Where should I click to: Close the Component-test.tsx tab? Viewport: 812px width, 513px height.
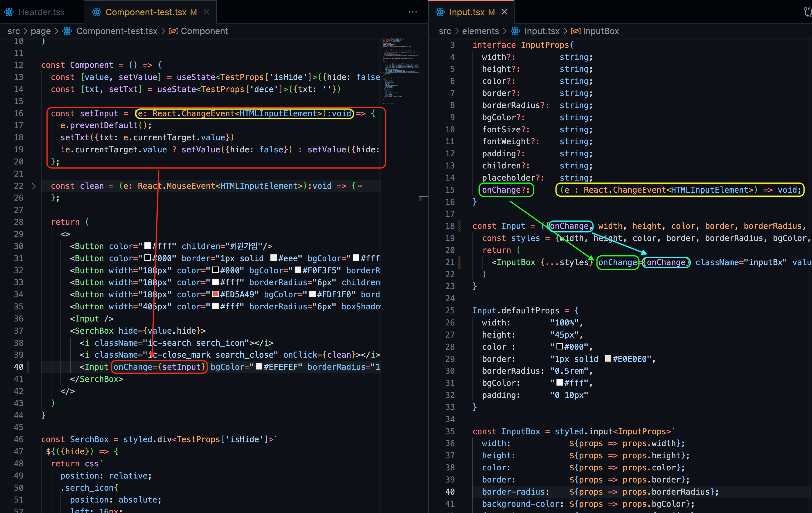[x=207, y=12]
